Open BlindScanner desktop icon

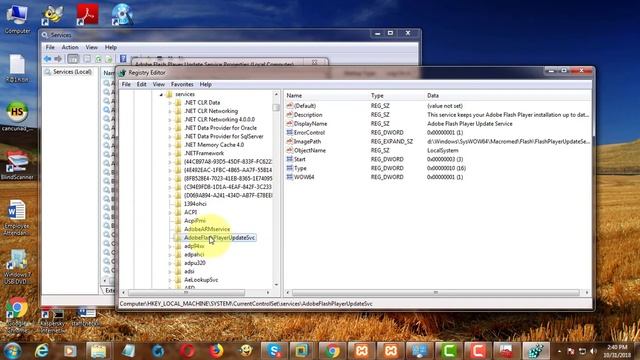tap(17, 165)
